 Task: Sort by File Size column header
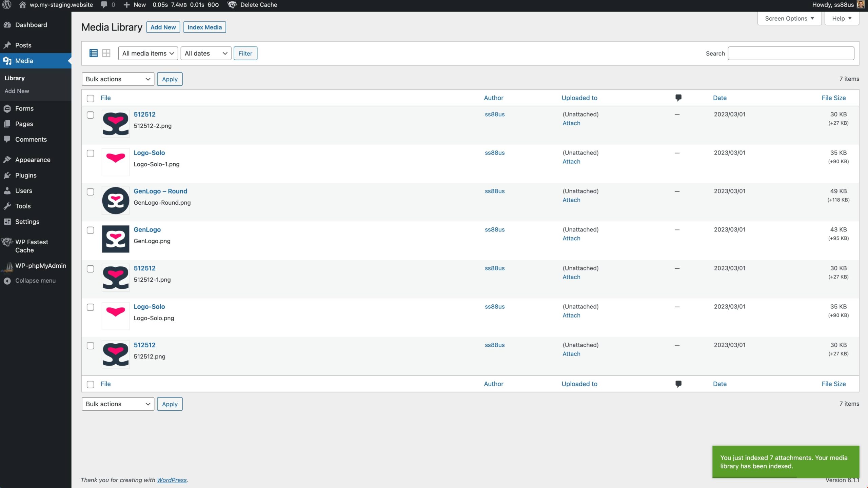click(x=833, y=98)
